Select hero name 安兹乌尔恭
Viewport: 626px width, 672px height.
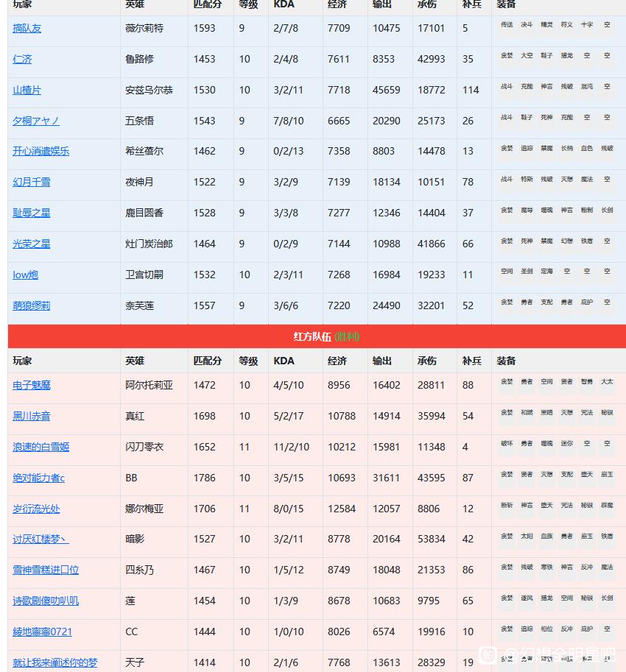[150, 90]
